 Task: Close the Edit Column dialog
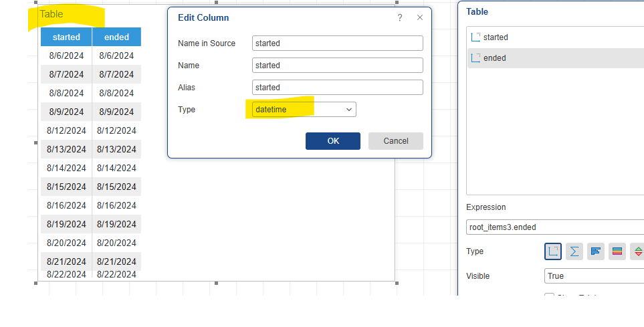point(420,17)
